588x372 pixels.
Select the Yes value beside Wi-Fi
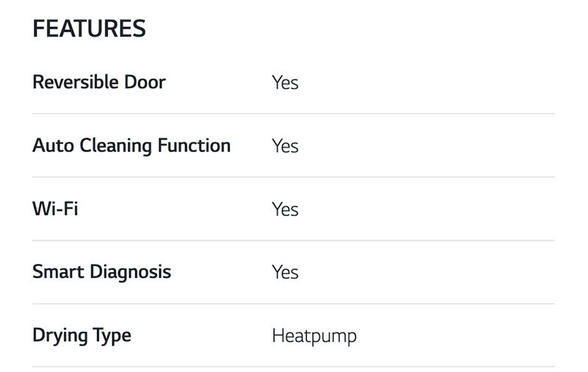coord(285,210)
